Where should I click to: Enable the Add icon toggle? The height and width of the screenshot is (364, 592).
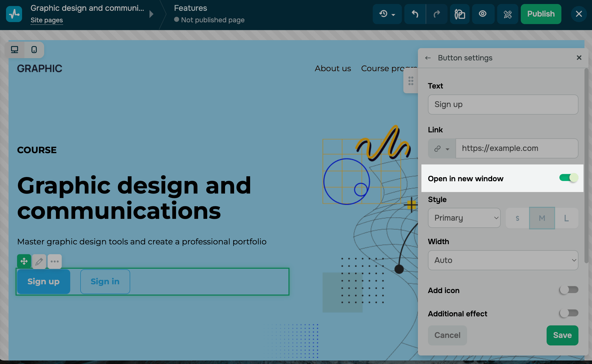568,290
